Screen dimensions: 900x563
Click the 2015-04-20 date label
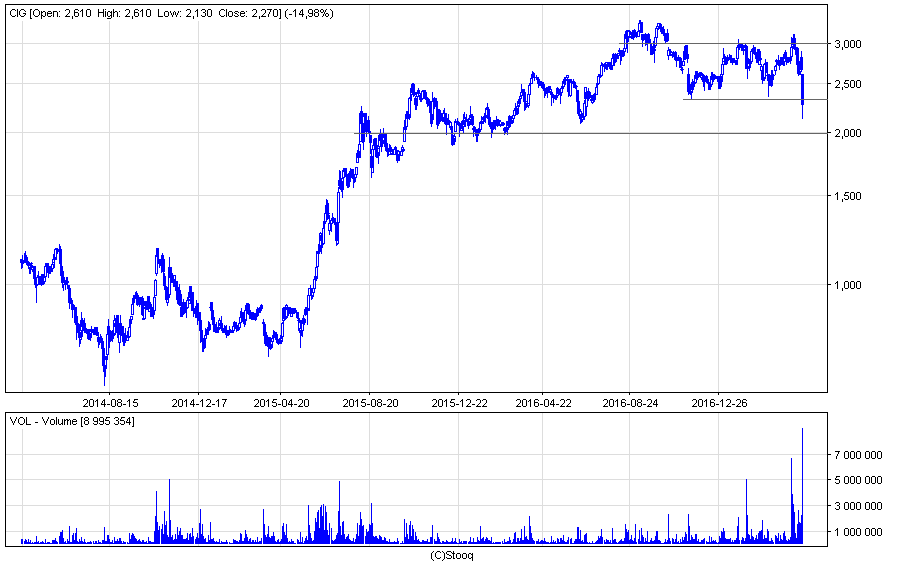point(281,403)
